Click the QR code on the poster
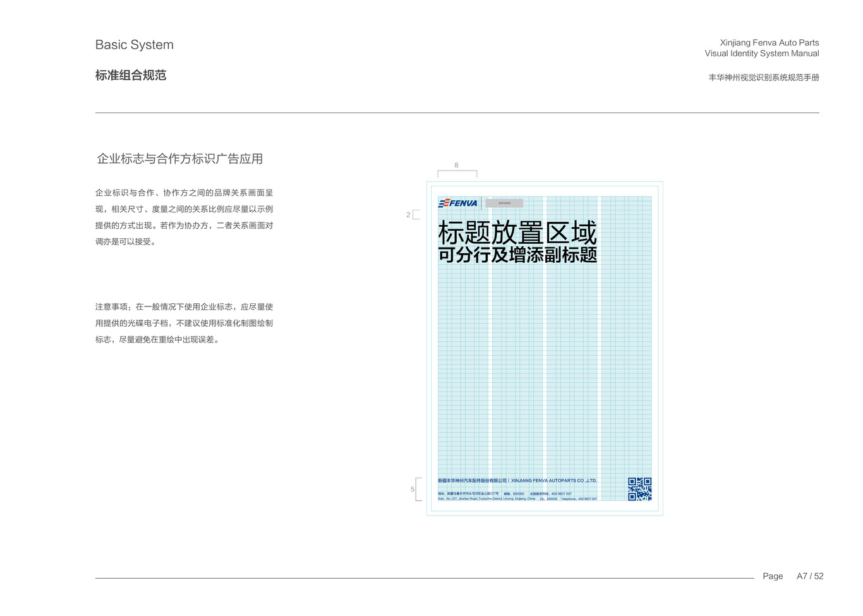The image size is (863, 616). (x=639, y=489)
